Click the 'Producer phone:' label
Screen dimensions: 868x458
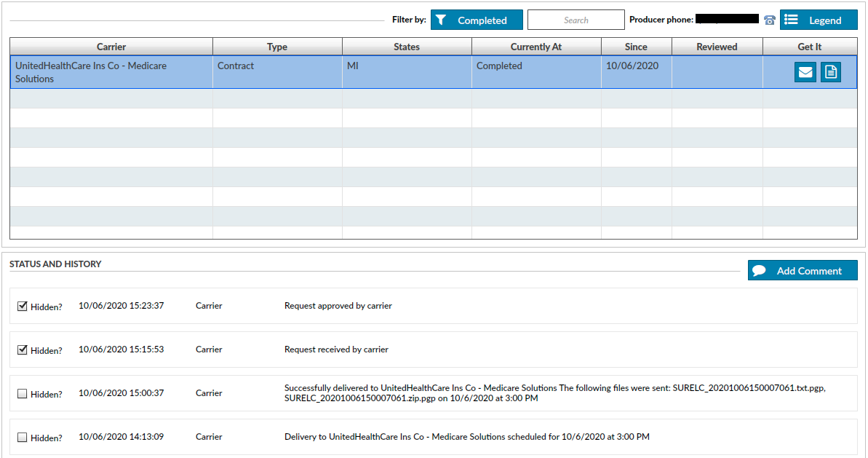click(661, 20)
